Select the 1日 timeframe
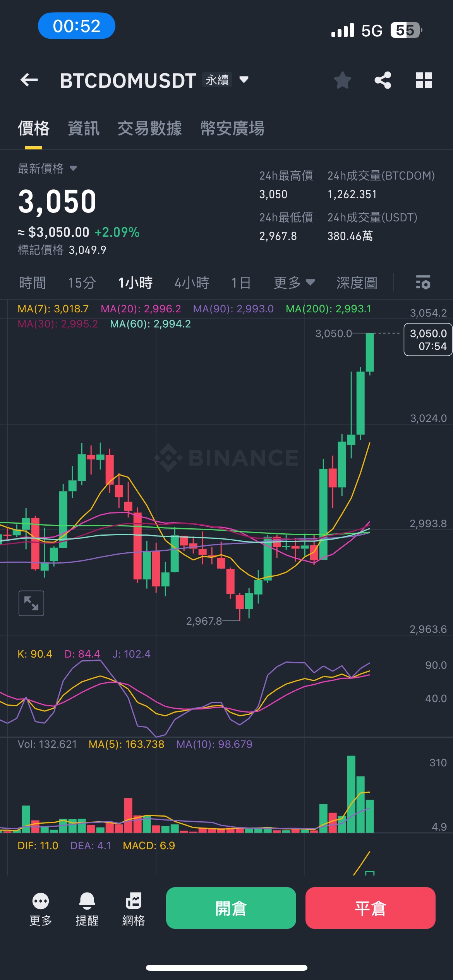The image size is (453, 980). click(x=241, y=283)
